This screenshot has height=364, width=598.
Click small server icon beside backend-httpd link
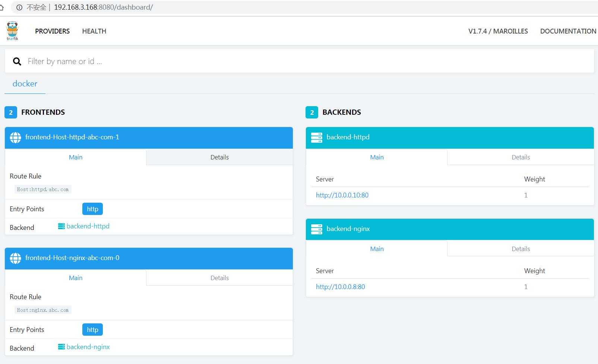pos(61,226)
